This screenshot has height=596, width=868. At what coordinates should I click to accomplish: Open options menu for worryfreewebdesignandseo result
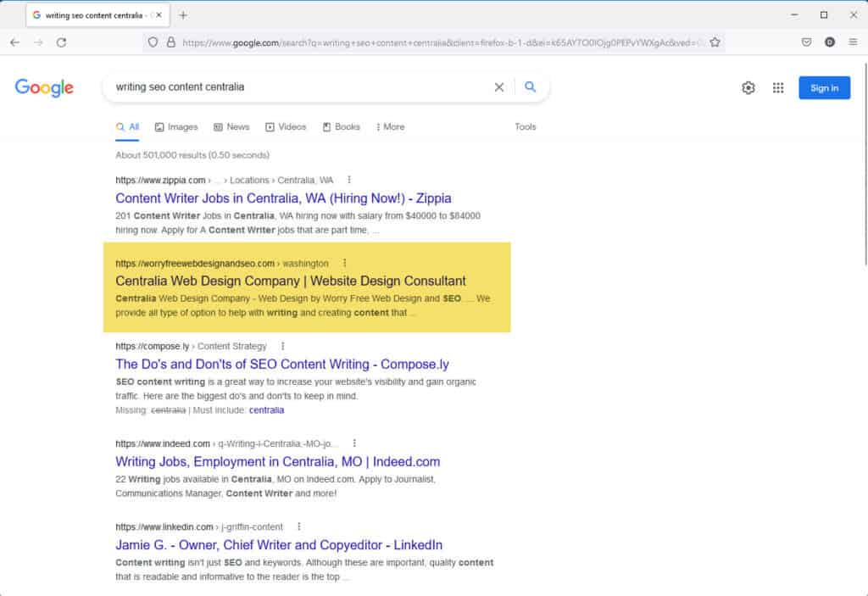pyautogui.click(x=344, y=263)
